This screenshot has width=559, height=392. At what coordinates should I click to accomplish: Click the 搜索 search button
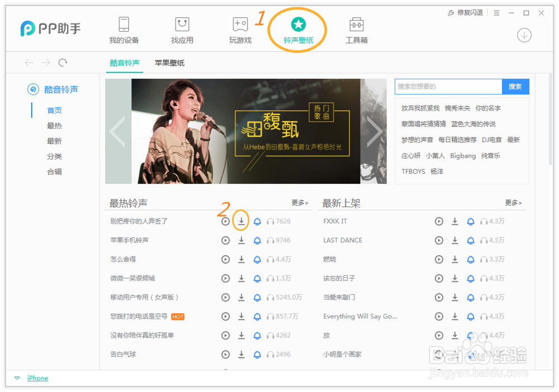pos(515,87)
